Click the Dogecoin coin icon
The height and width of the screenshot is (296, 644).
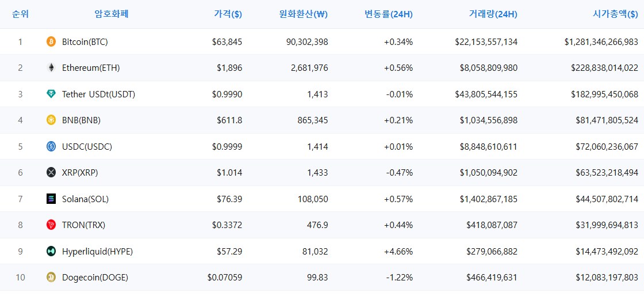point(51,278)
